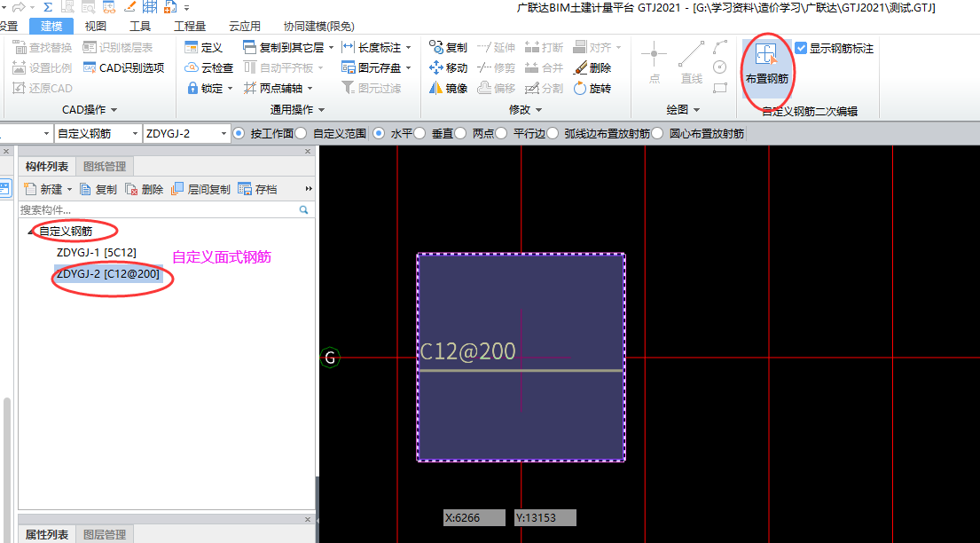This screenshot has width=980, height=543.
Task: Click 分割 split tool in ribbon
Action: tap(545, 88)
